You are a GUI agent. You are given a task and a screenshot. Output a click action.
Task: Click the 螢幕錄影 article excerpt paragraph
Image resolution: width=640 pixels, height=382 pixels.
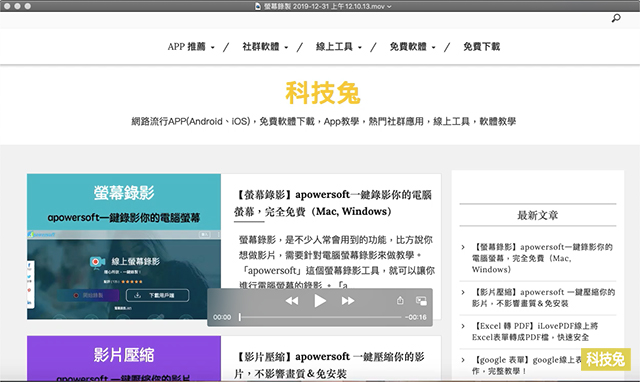click(337, 262)
